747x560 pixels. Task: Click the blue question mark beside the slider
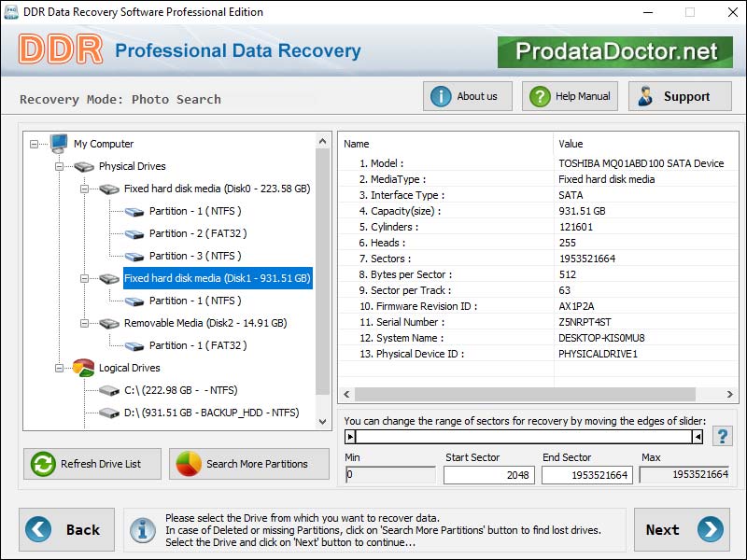(x=722, y=435)
